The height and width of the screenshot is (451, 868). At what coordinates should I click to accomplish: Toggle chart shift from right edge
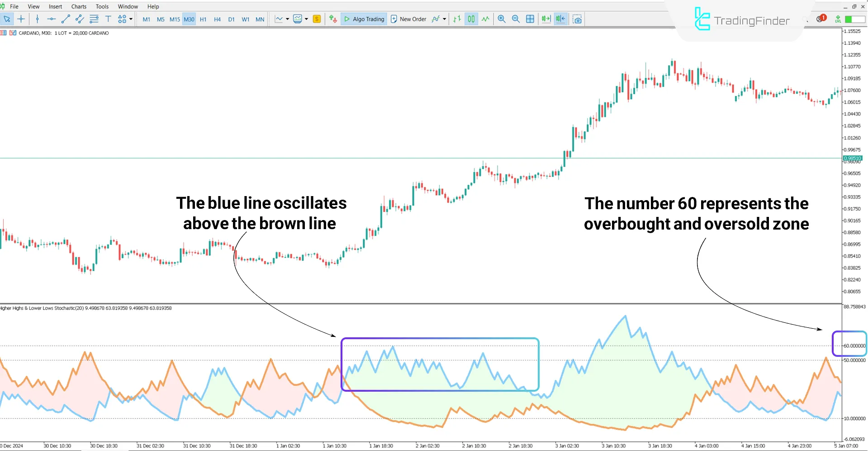(560, 19)
